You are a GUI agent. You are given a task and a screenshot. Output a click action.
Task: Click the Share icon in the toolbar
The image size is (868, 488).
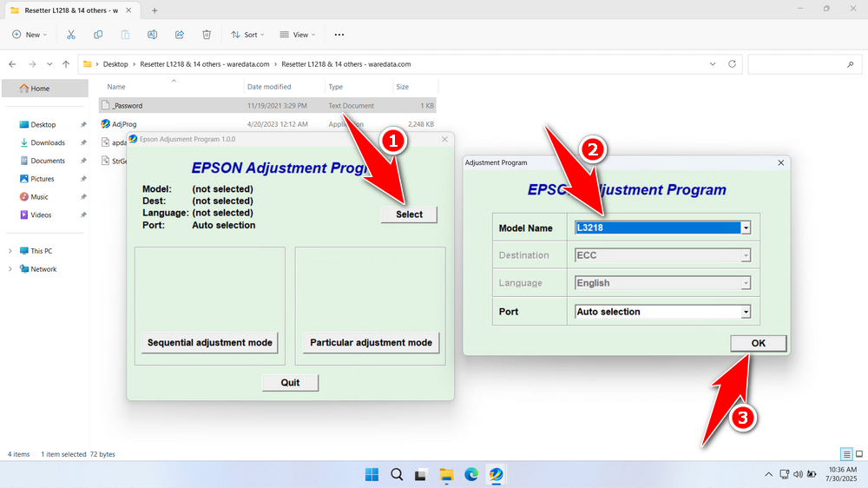tap(180, 35)
